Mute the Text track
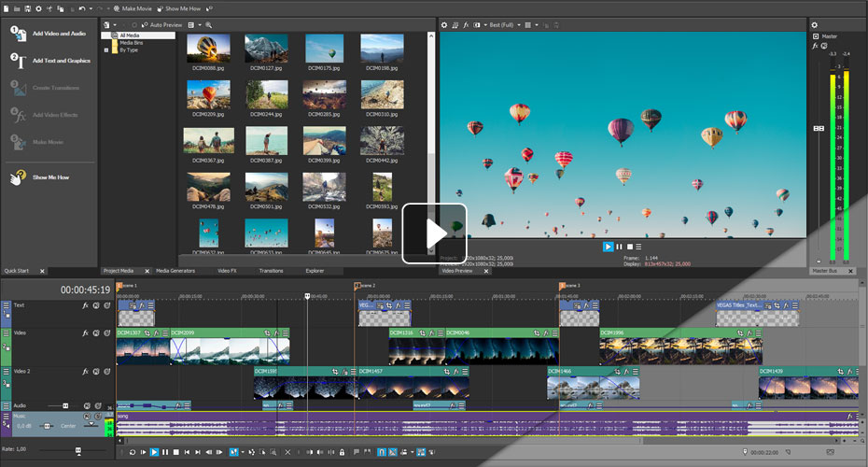This screenshot has height=467, width=868. click(x=96, y=305)
